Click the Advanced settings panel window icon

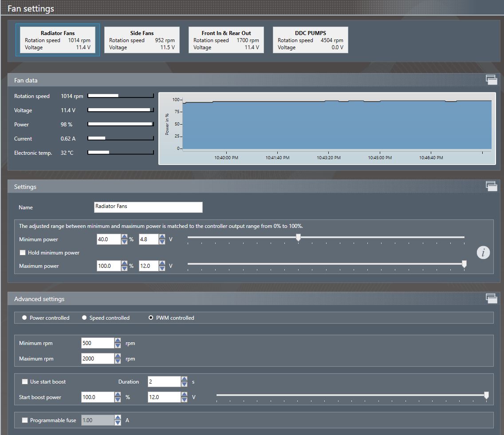[x=491, y=298]
